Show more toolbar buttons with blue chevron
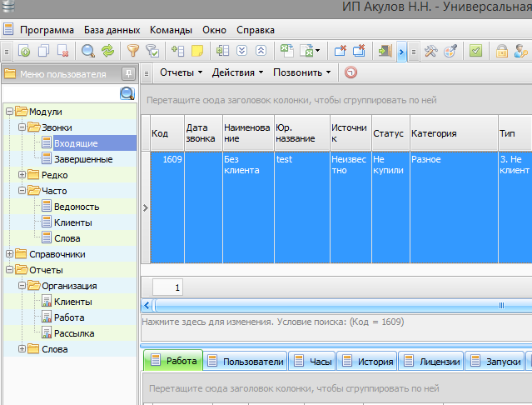Image resolution: width=532 pixels, height=405 pixels. tap(402, 52)
